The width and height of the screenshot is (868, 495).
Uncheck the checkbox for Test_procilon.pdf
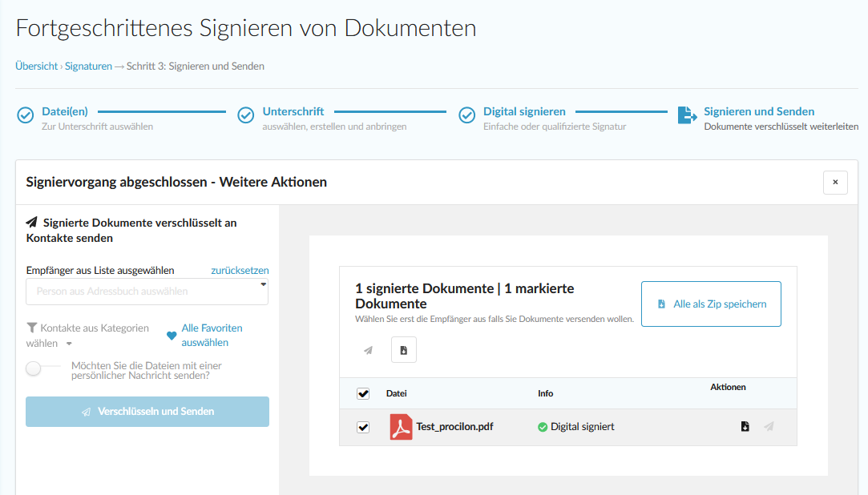tap(363, 427)
